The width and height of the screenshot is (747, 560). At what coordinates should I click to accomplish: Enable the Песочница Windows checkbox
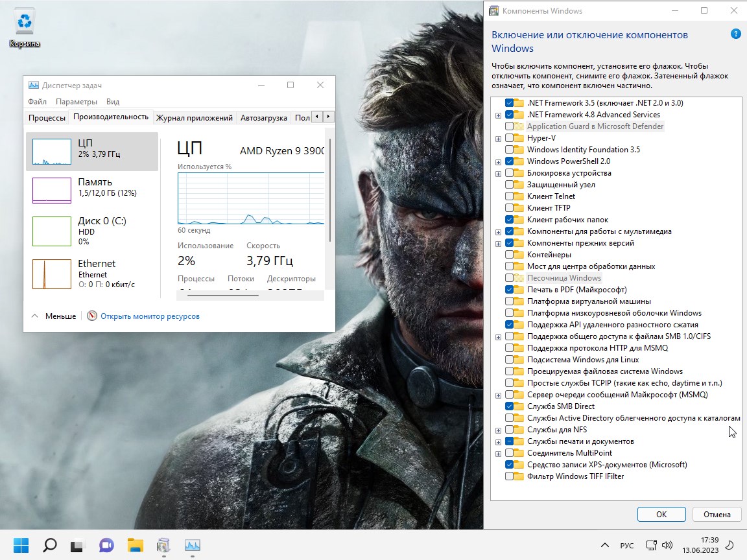508,277
